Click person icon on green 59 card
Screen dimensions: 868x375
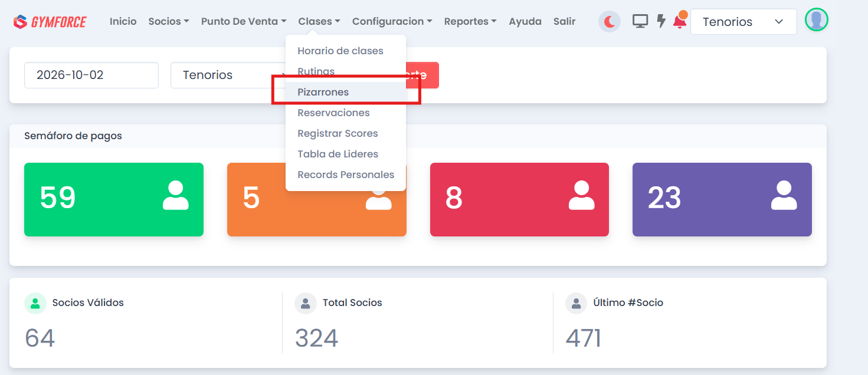click(x=176, y=196)
